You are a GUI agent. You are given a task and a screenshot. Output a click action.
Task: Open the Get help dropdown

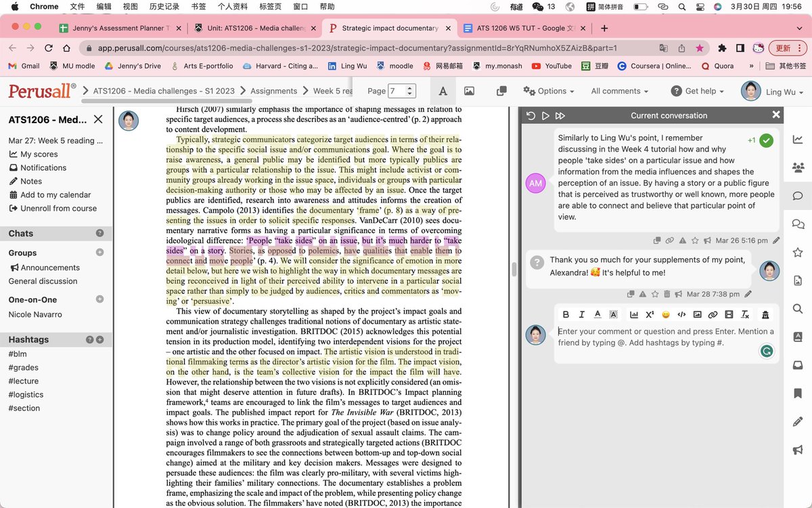click(x=697, y=91)
